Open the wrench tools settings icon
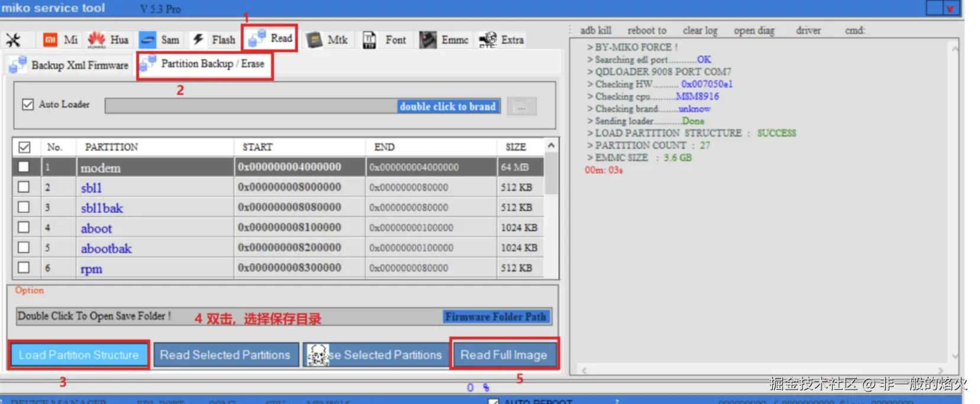The height and width of the screenshot is (404, 980). [x=13, y=40]
